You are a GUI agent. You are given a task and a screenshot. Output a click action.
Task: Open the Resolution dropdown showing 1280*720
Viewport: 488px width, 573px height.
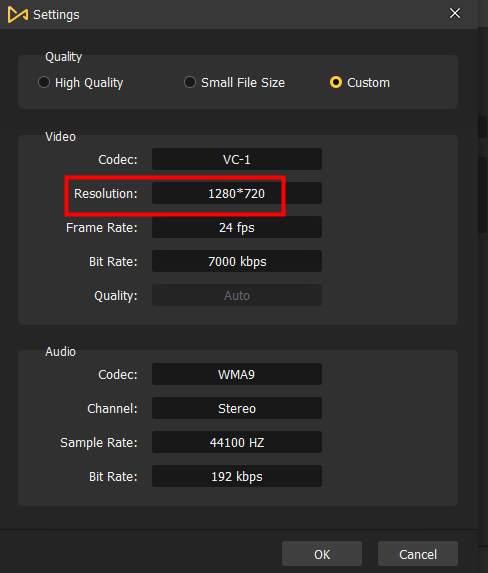coord(237,193)
